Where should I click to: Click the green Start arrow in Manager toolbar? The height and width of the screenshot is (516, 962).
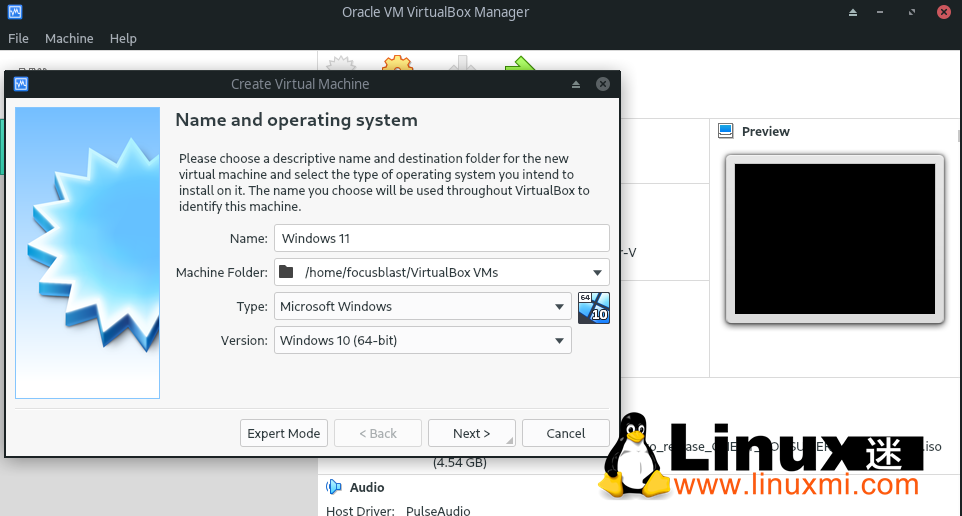(520, 63)
